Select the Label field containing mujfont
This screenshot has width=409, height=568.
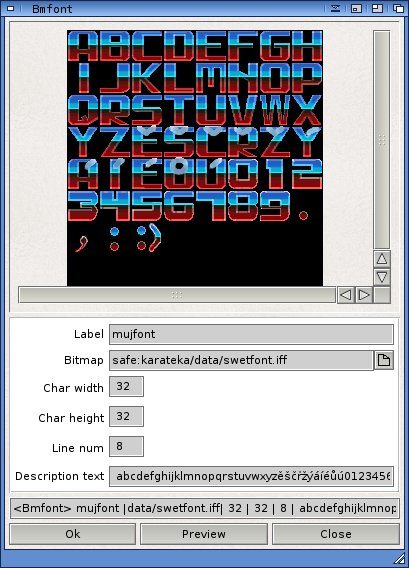[x=251, y=334]
